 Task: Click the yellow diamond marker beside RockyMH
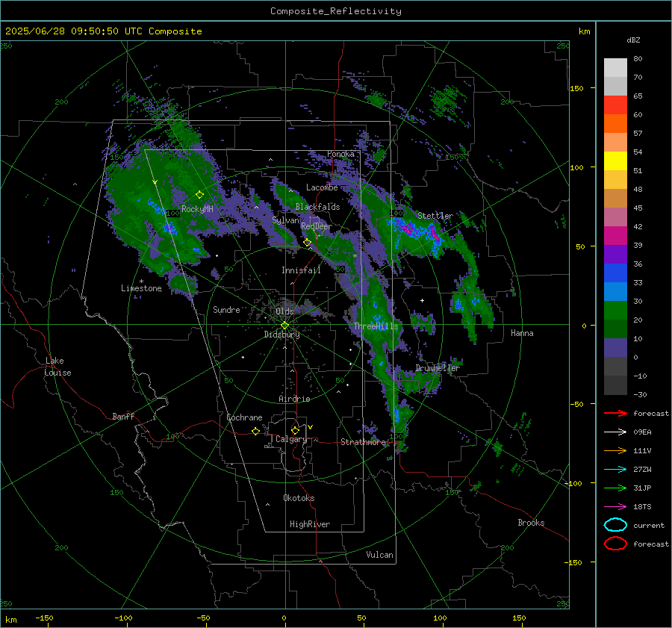[199, 195]
